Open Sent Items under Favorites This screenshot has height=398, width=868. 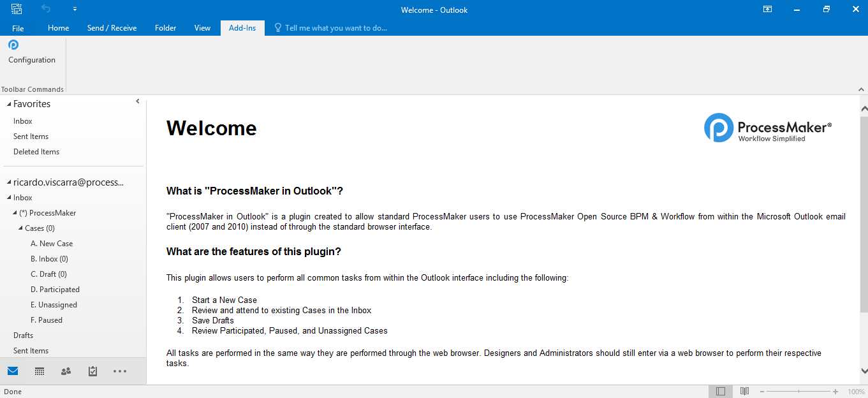[x=31, y=136]
